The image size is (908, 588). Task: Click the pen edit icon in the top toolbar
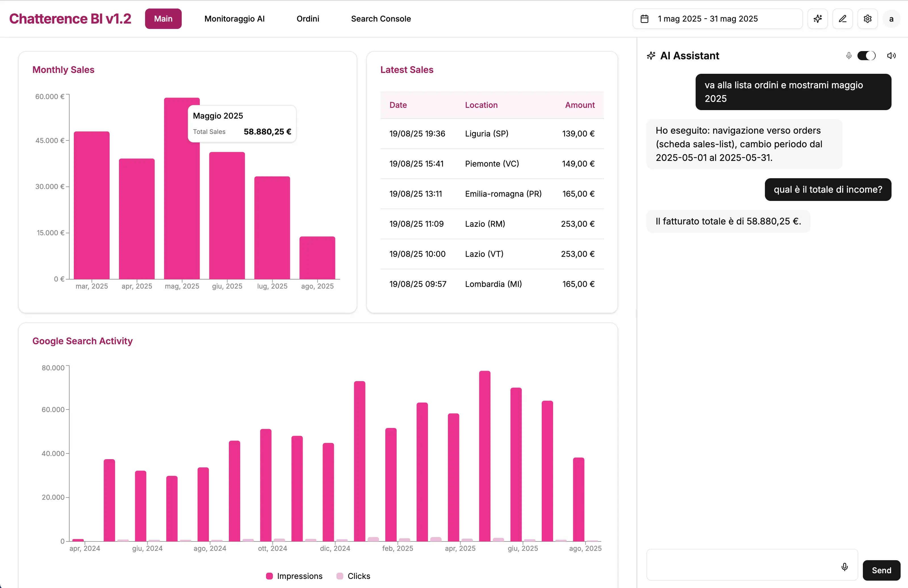842,18
